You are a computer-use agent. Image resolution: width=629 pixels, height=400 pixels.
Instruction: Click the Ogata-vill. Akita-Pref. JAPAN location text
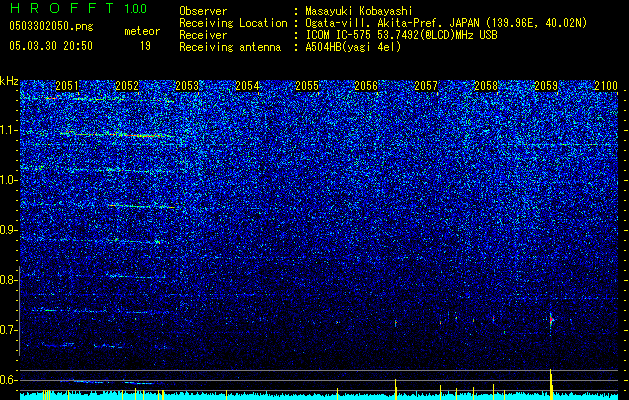pos(446,23)
